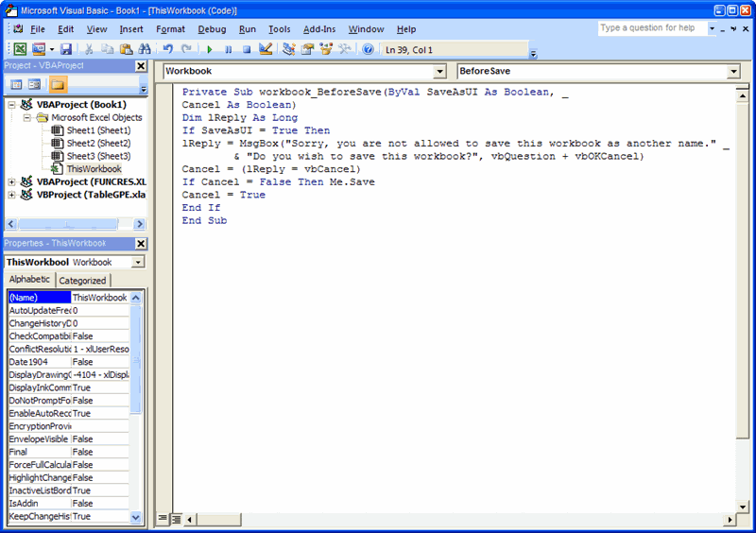Image resolution: width=756 pixels, height=533 pixels.
Task: Toggle Folders view in Project pane
Action: click(x=59, y=84)
